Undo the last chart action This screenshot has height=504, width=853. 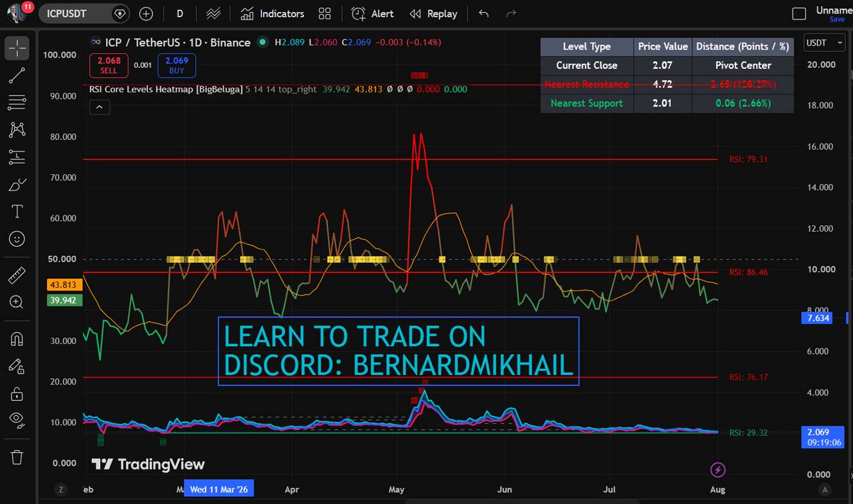484,14
